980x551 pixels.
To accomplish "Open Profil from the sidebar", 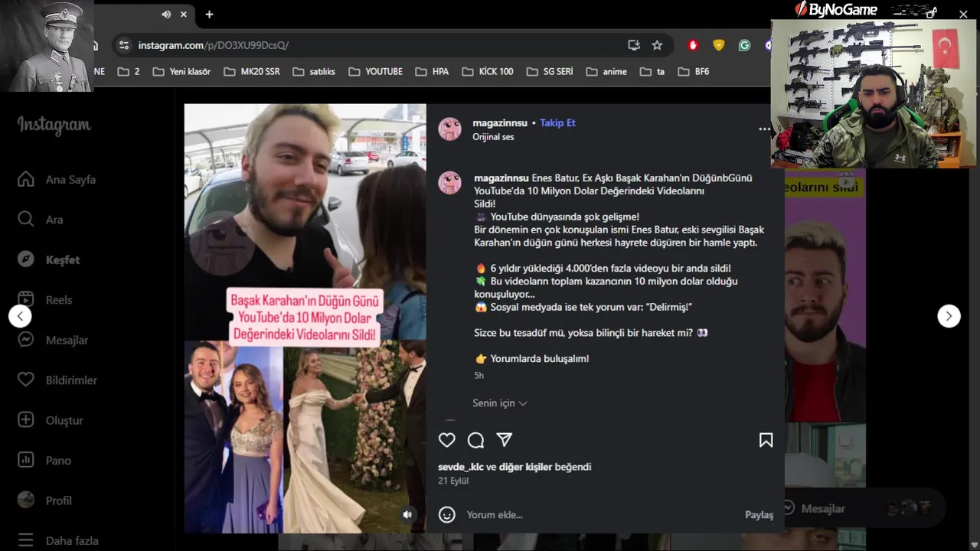I will [x=44, y=500].
